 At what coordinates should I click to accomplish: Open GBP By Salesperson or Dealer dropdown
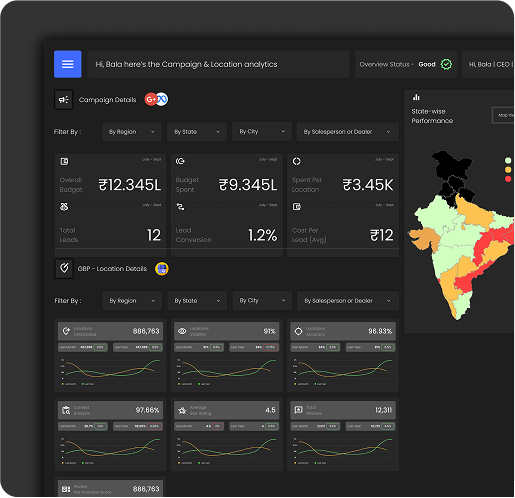click(x=348, y=301)
